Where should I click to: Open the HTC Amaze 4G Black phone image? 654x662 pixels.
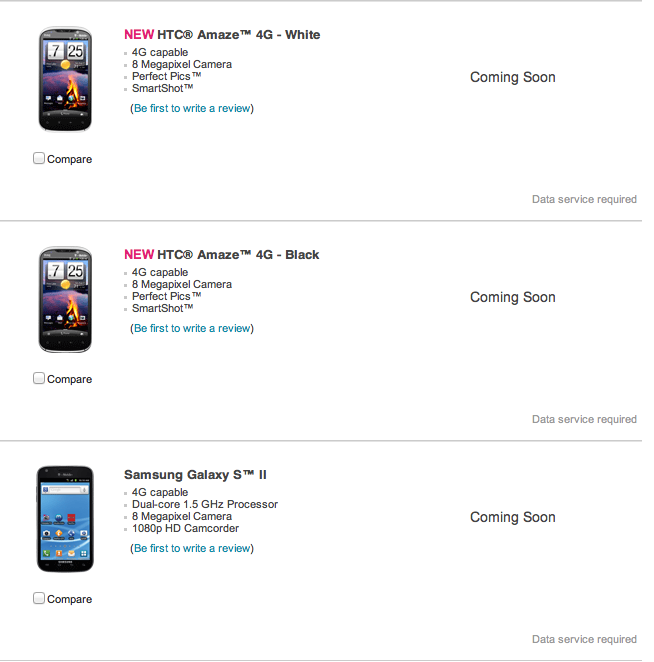coord(65,299)
